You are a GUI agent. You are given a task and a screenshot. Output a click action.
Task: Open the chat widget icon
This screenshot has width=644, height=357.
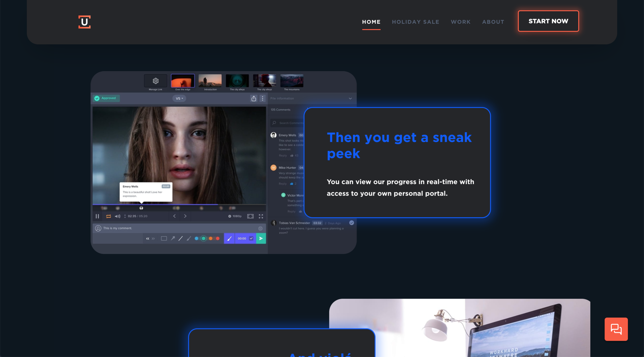616,329
